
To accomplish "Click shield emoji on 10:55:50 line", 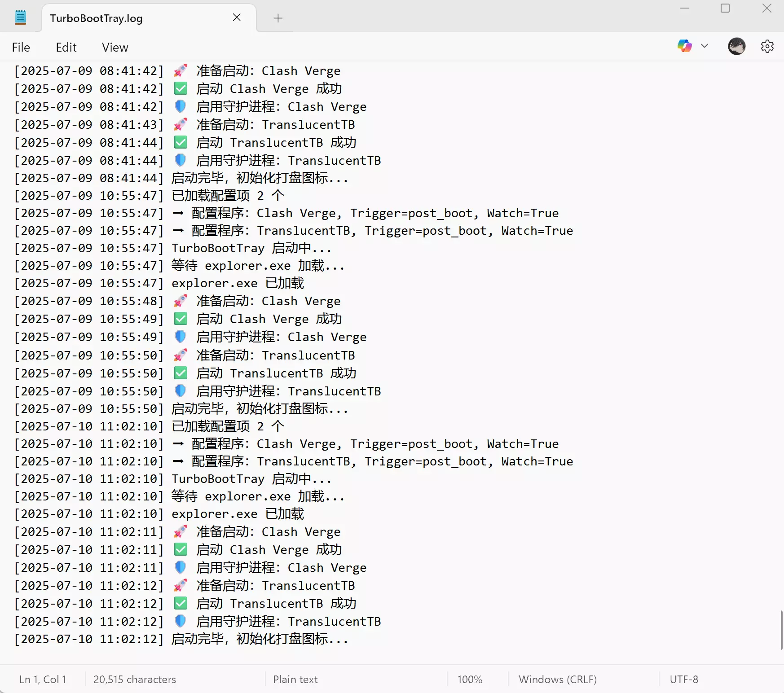I will pyautogui.click(x=181, y=391).
